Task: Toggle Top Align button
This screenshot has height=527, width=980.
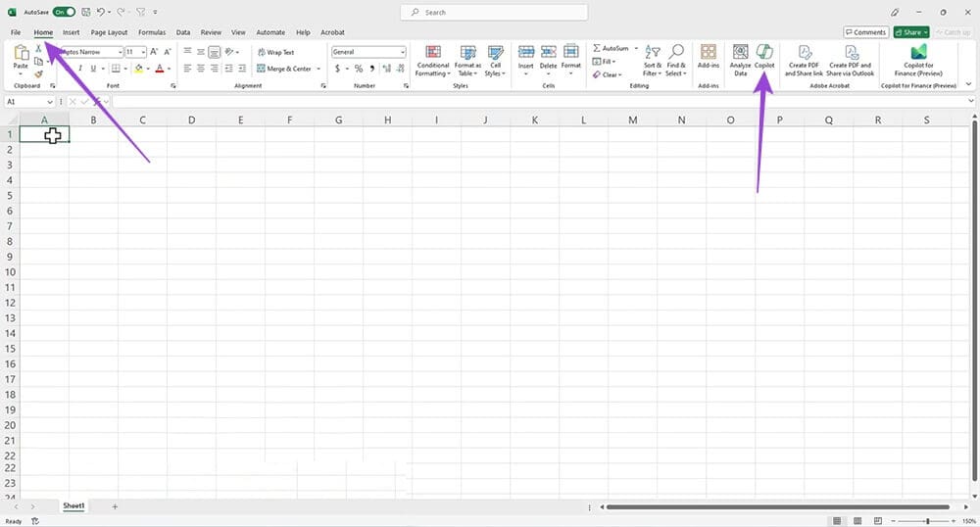Action: (187, 52)
